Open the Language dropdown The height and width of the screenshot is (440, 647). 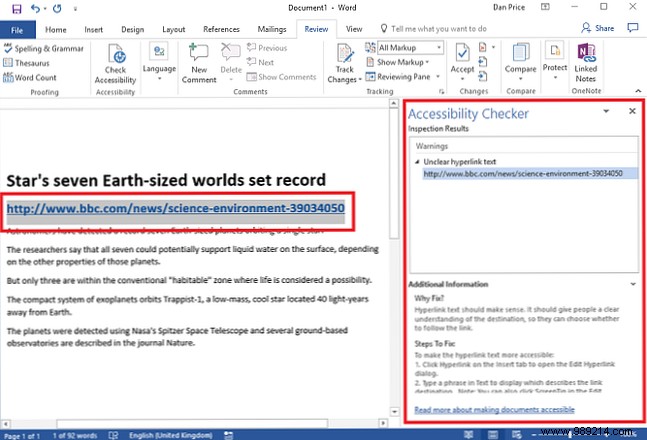pyautogui.click(x=159, y=62)
